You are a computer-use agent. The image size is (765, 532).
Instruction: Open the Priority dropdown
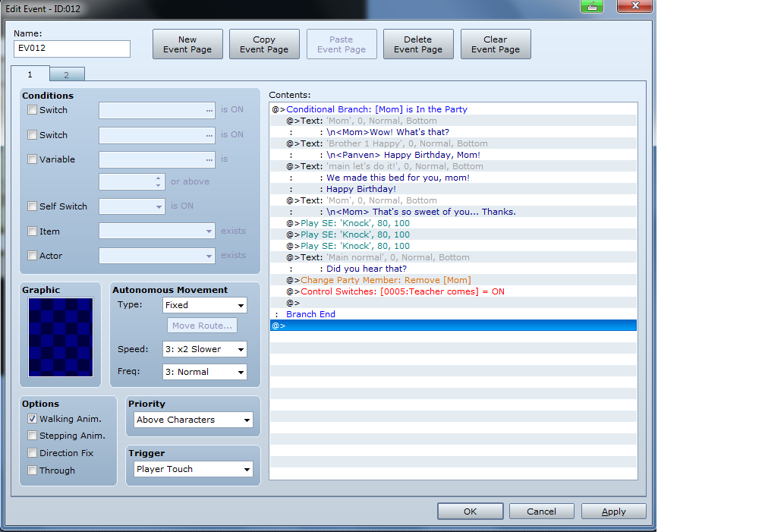pos(193,420)
